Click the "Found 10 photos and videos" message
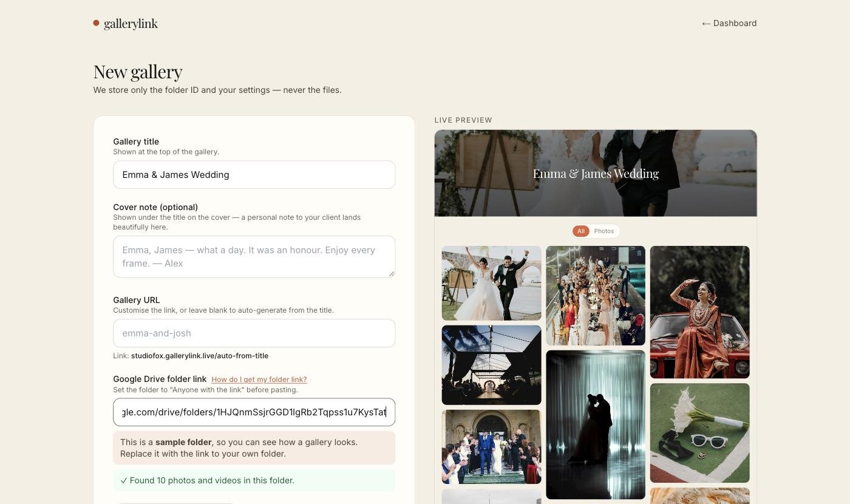 pyautogui.click(x=254, y=480)
